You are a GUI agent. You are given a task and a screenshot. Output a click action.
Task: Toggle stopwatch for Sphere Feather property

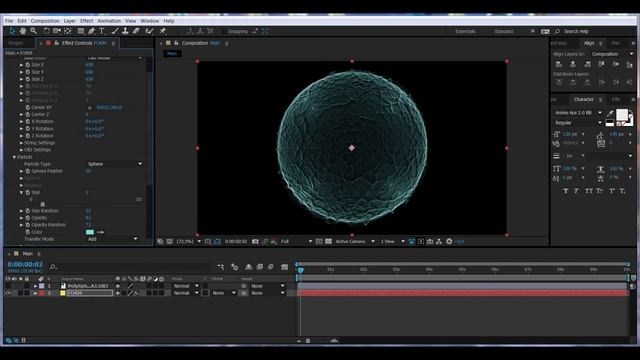(x=28, y=171)
